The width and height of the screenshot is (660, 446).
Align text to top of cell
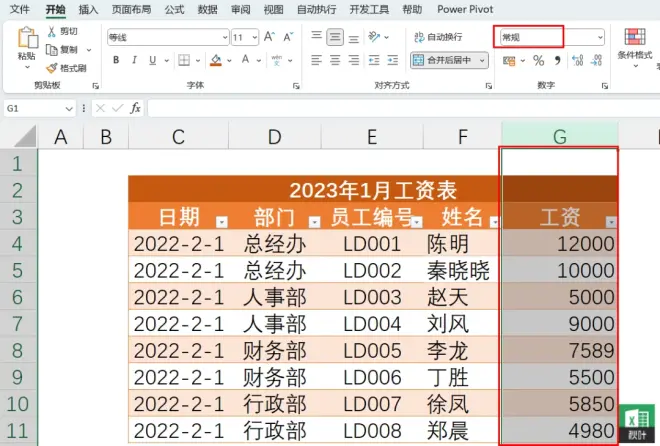pos(317,37)
